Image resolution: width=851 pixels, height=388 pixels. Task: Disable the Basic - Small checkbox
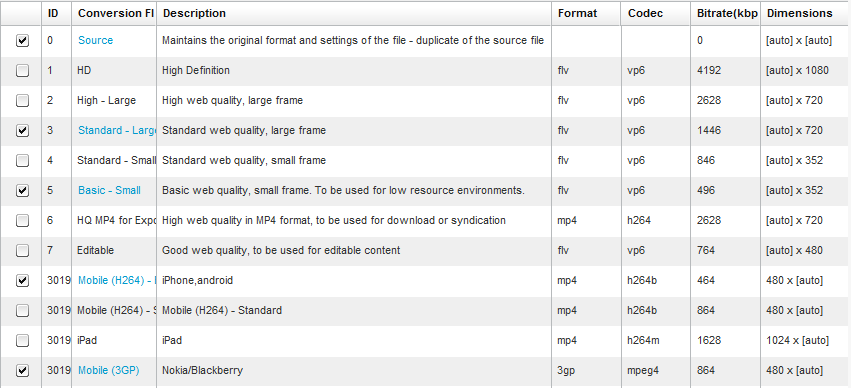(x=22, y=190)
